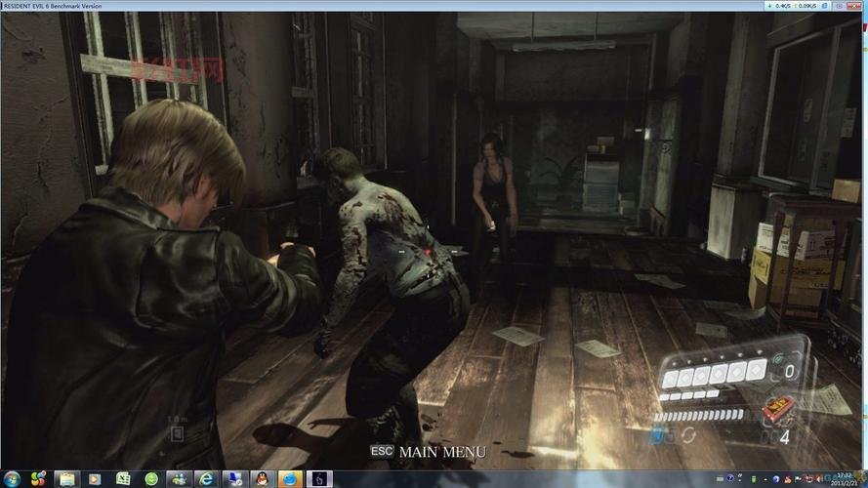The height and width of the screenshot is (488, 868).
Task: Click the ammo gauge strip in HUD
Action: click(700, 415)
